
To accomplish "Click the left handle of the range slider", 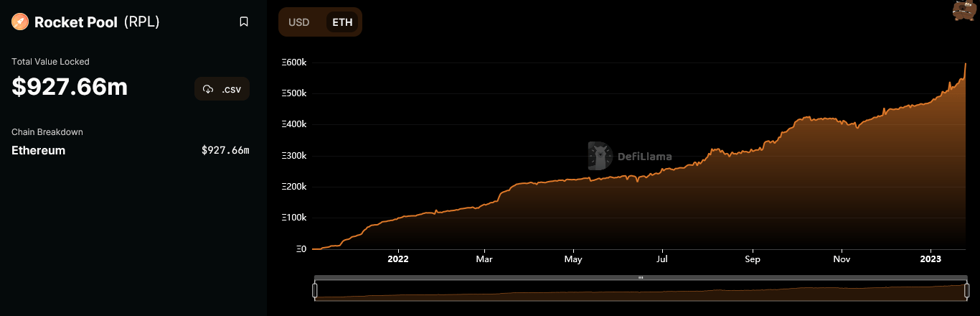I will click(314, 290).
